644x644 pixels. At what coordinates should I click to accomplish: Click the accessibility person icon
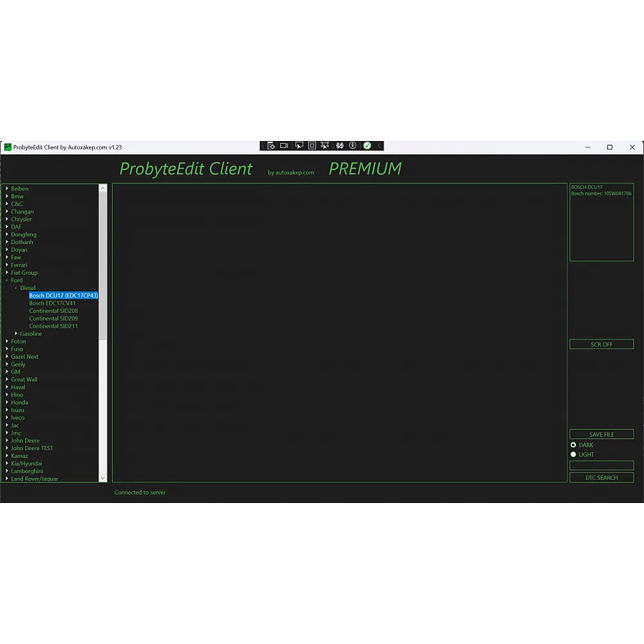tap(353, 146)
